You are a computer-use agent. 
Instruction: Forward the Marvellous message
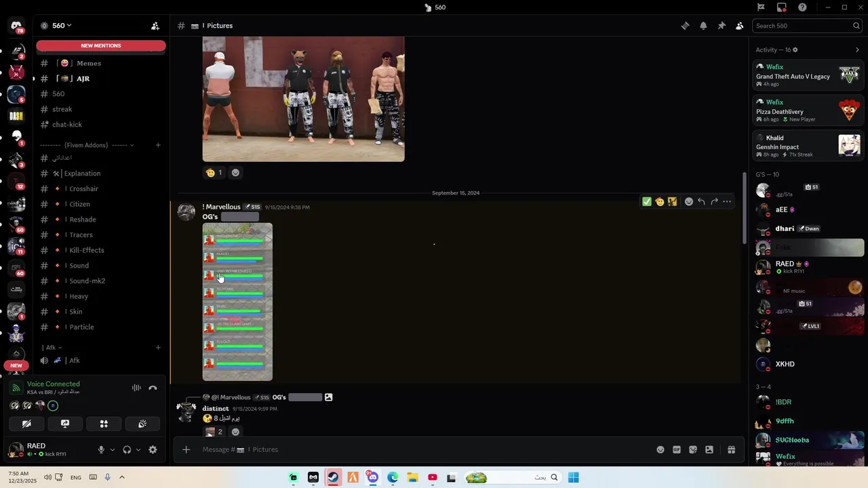pos(714,201)
